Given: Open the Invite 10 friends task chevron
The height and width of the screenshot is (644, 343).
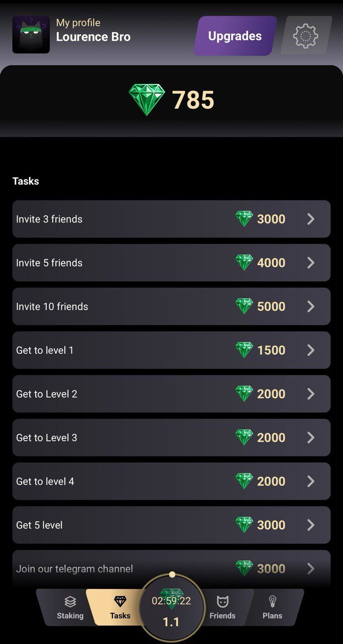Looking at the screenshot, I should 311,306.
